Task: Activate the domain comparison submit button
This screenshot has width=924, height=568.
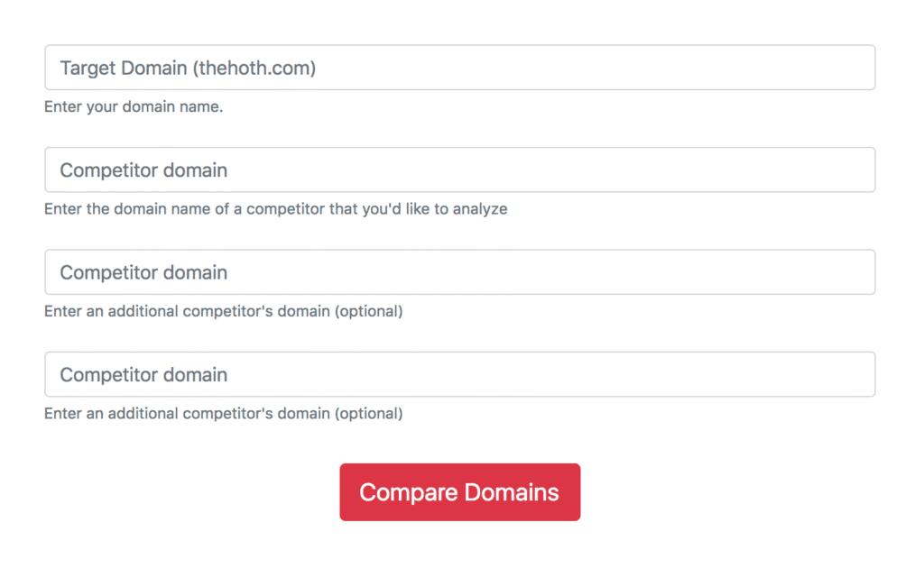Action: [x=460, y=491]
